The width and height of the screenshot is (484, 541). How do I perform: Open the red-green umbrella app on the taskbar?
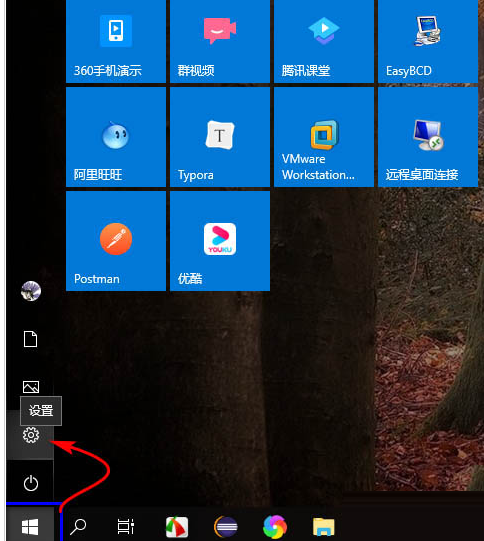click(x=177, y=527)
